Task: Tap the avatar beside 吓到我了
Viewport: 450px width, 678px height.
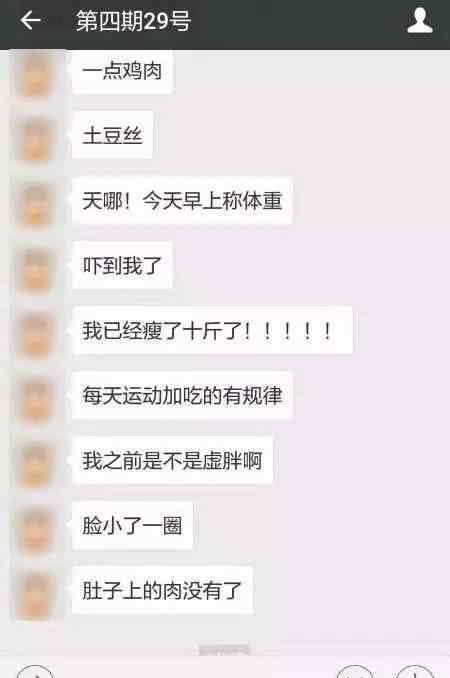Action: 35,270
